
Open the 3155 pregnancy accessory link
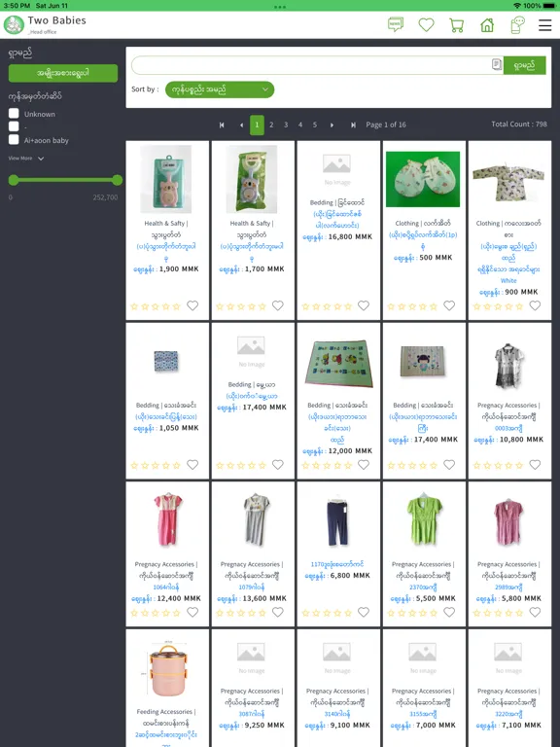coord(423,714)
